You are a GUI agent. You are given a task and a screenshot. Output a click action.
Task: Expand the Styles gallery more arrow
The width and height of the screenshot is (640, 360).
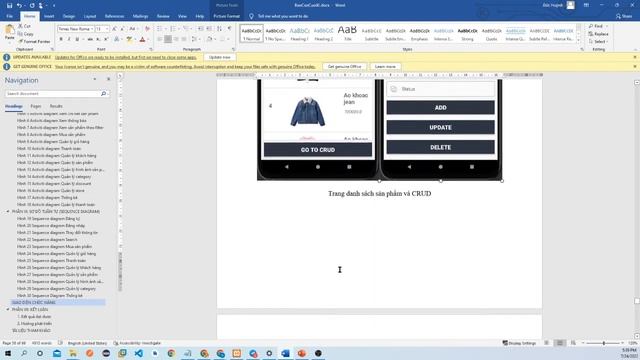click(x=578, y=40)
